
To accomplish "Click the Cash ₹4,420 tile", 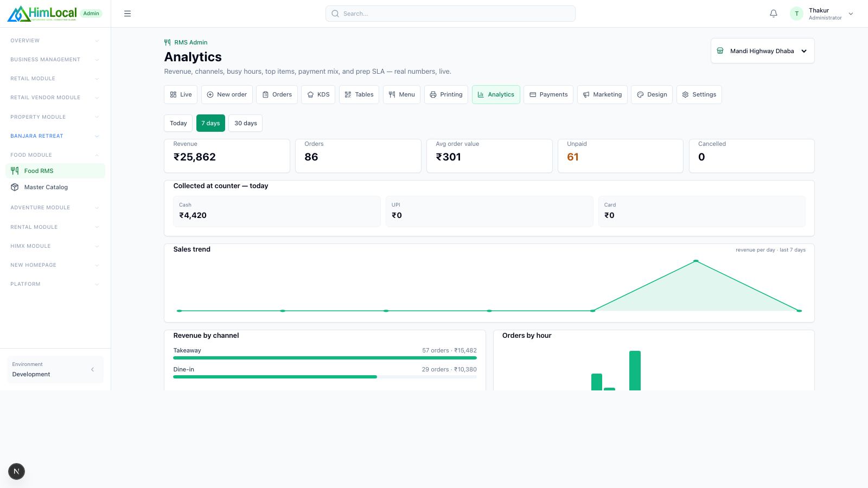I will (277, 211).
